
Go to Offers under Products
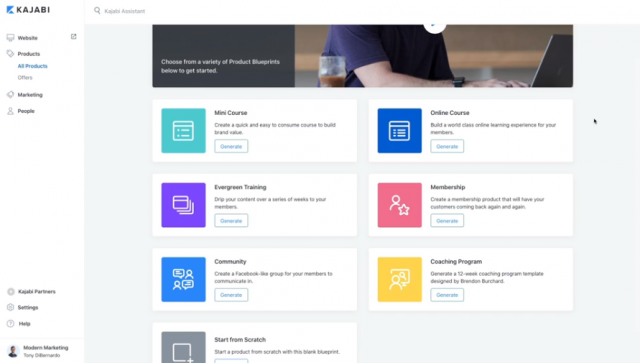25,78
